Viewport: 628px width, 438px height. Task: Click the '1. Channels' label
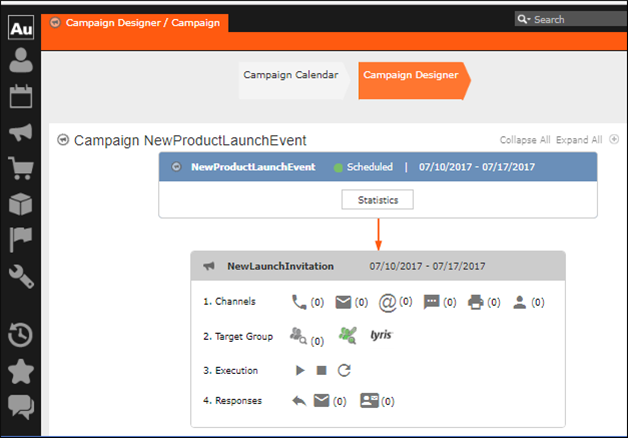[229, 301]
